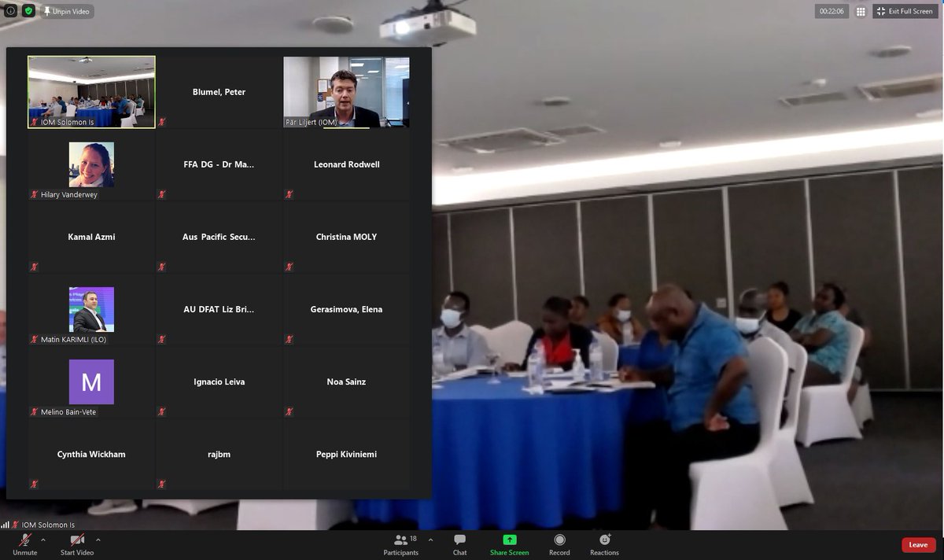This screenshot has width=944, height=560.
Task: Select the Peppi Kiviniemi tile
Action: coord(346,454)
